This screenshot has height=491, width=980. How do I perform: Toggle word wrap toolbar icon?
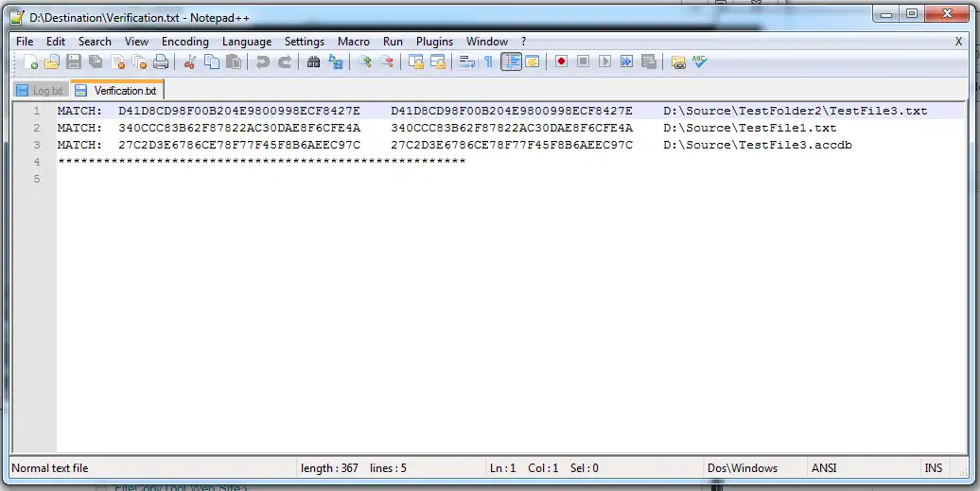tap(467, 61)
